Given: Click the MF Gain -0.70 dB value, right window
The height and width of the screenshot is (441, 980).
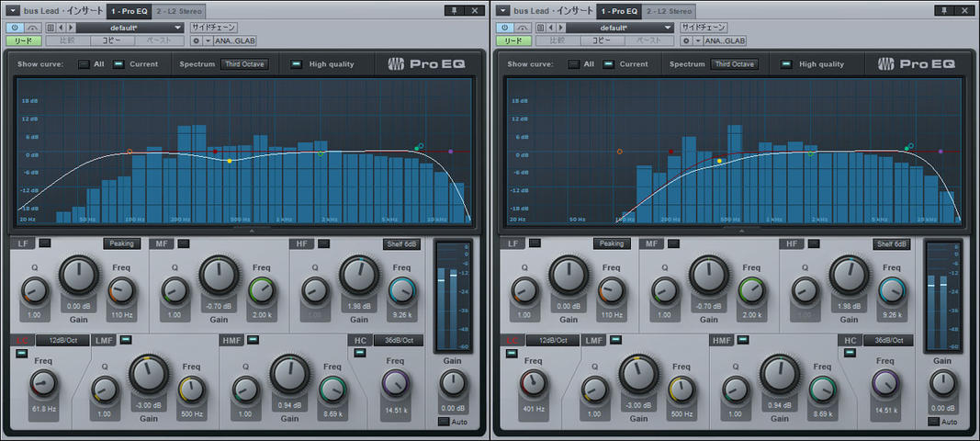Looking at the screenshot, I should pos(709,307).
